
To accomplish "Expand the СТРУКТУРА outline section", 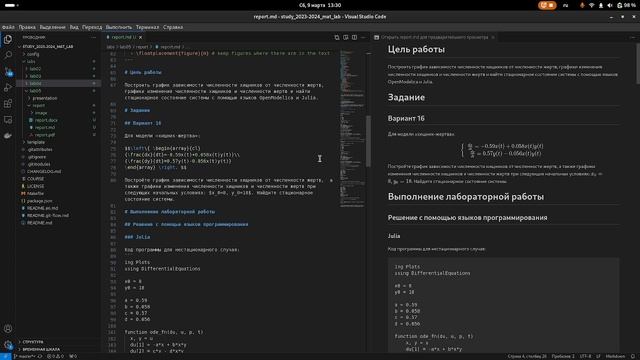I will (33, 342).
